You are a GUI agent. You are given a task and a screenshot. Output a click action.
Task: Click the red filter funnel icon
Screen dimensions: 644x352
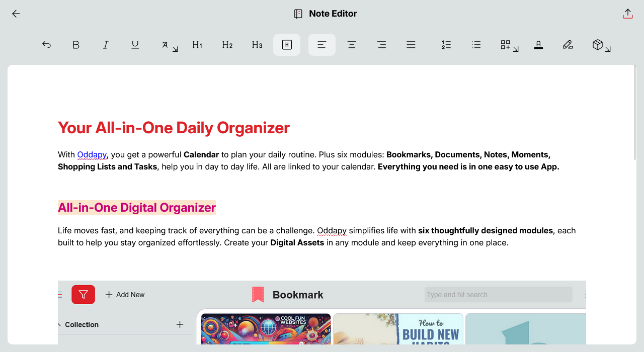point(83,294)
